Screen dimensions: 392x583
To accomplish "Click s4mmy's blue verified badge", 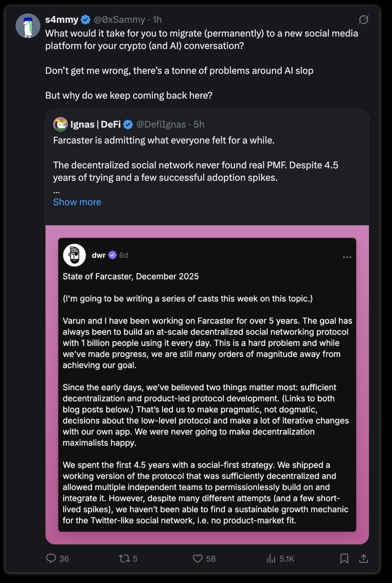I will point(86,20).
